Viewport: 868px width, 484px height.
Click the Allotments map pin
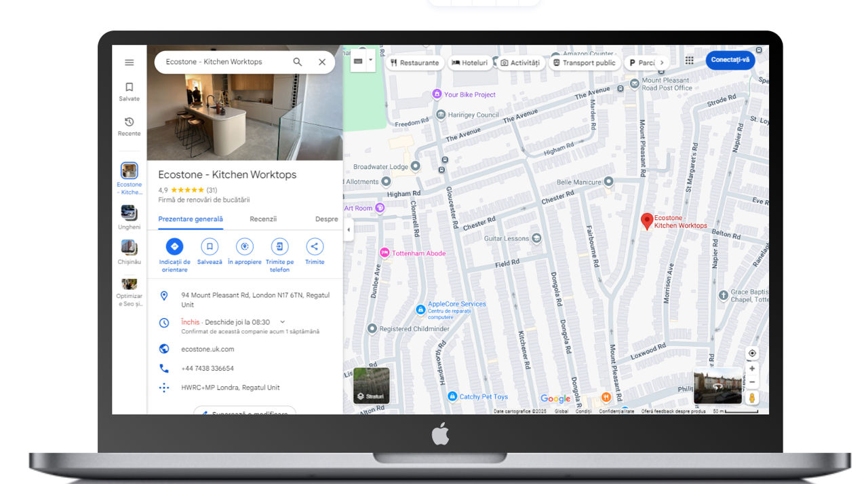tap(386, 181)
